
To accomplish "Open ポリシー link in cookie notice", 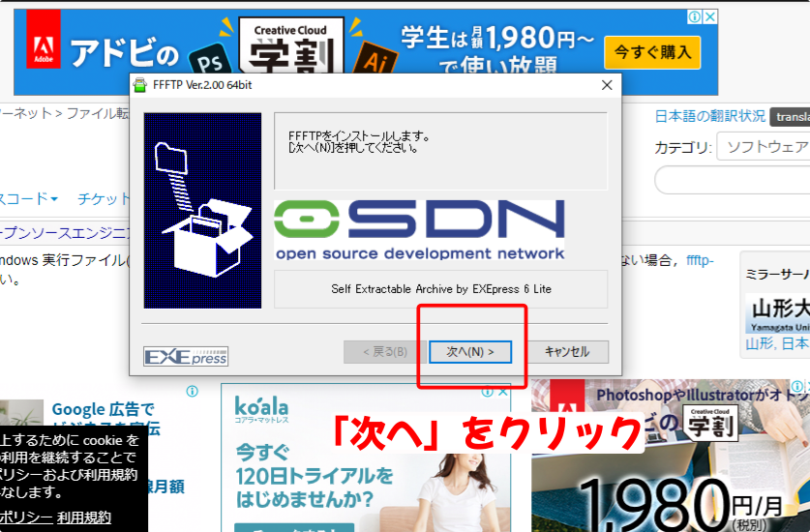I will coord(26,517).
